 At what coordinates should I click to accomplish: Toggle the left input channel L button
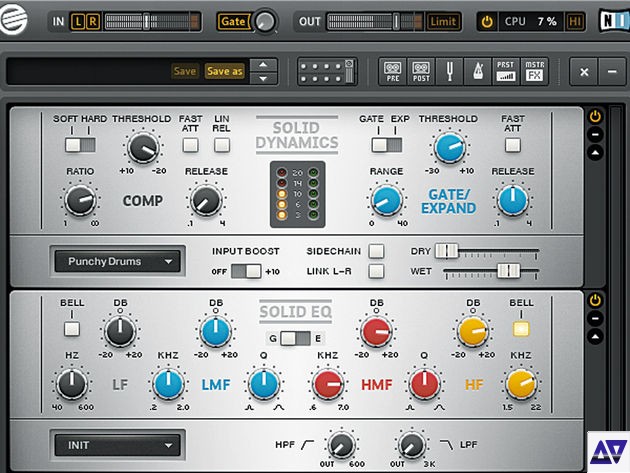coord(78,21)
